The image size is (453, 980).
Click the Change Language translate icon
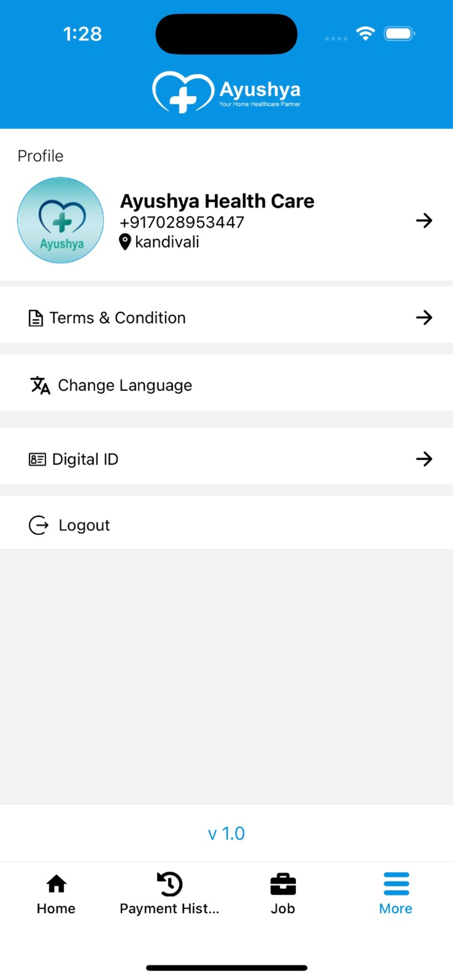click(40, 385)
